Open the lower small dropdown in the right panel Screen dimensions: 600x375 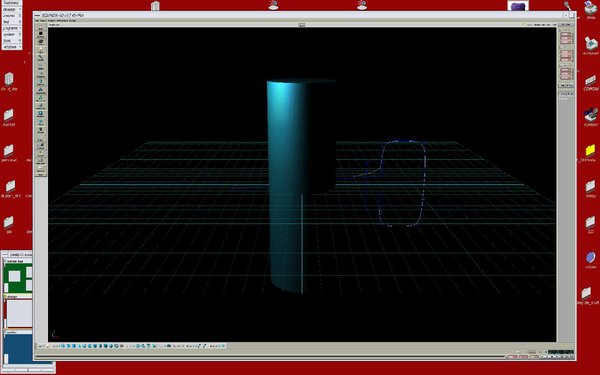pyautogui.click(x=570, y=94)
